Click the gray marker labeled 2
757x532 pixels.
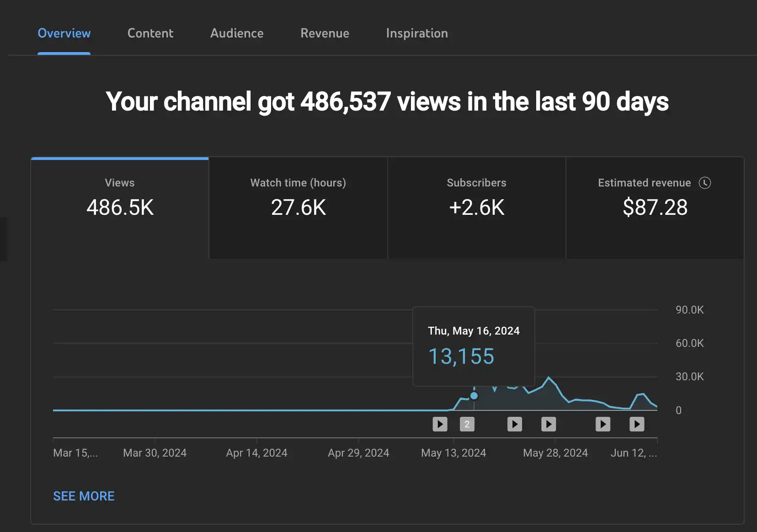point(467,424)
